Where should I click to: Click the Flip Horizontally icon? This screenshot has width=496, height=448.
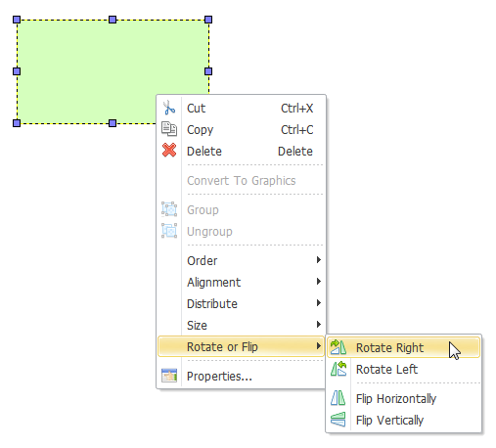(338, 398)
